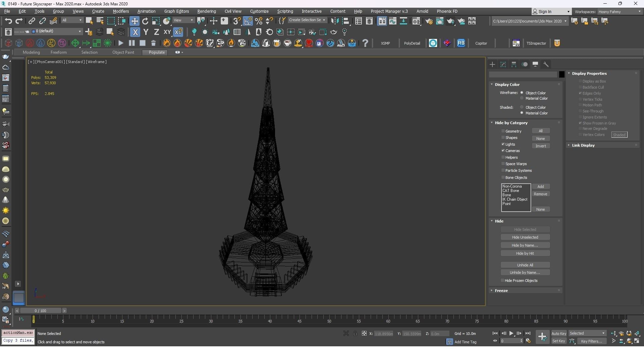The image size is (644, 349).
Task: Click the Unhide All button
Action: (x=525, y=265)
